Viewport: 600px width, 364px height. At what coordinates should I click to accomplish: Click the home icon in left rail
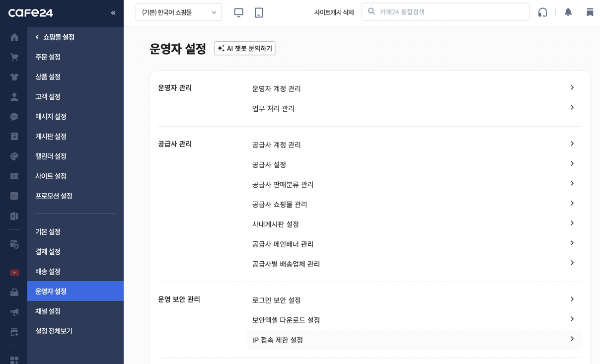pyautogui.click(x=14, y=37)
